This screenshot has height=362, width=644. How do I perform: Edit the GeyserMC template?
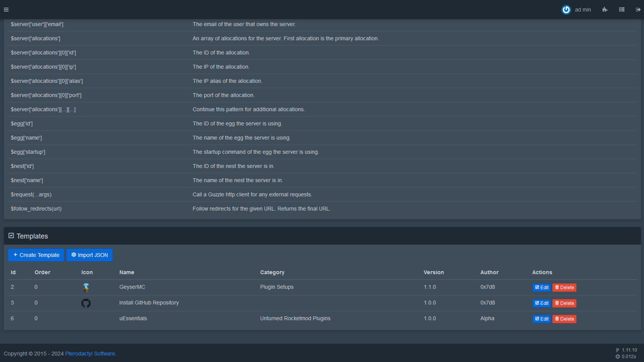click(542, 288)
